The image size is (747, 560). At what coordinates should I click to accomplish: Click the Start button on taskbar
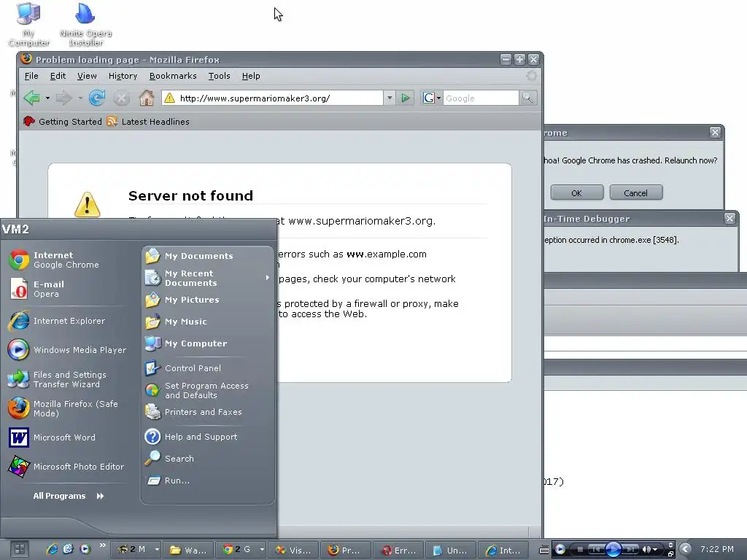click(x=20, y=549)
